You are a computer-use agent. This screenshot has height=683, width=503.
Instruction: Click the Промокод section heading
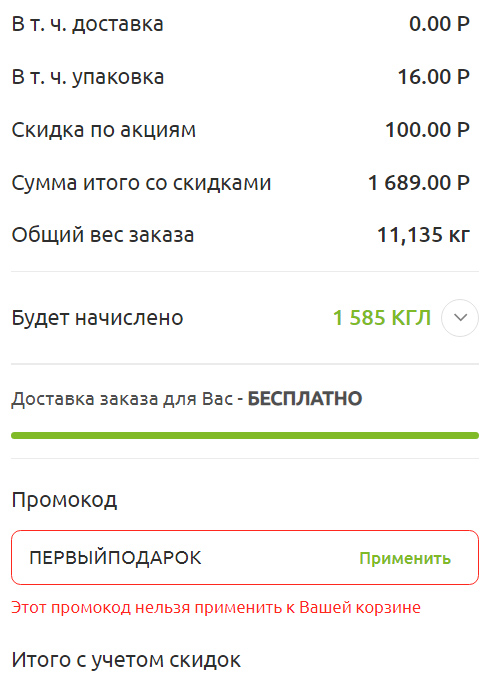point(64,500)
